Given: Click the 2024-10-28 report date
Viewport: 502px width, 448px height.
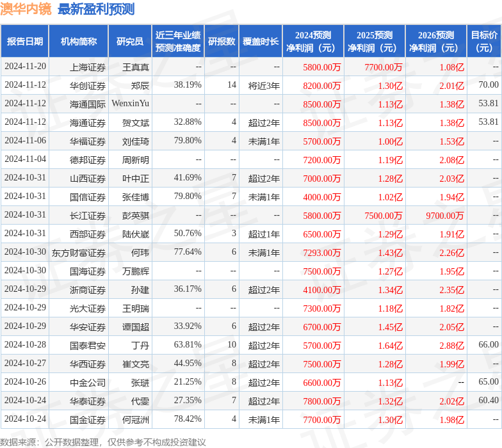Looking at the screenshot, I should (x=26, y=344).
